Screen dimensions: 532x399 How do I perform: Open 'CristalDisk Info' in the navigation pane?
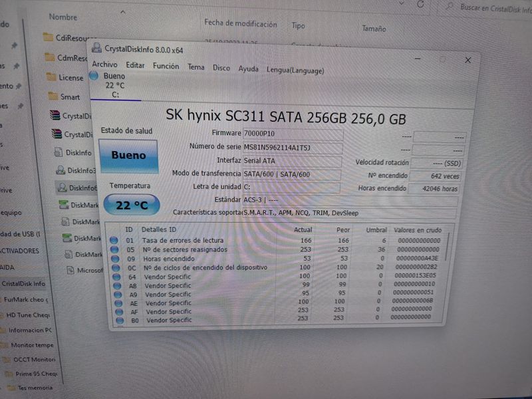pyautogui.click(x=23, y=283)
